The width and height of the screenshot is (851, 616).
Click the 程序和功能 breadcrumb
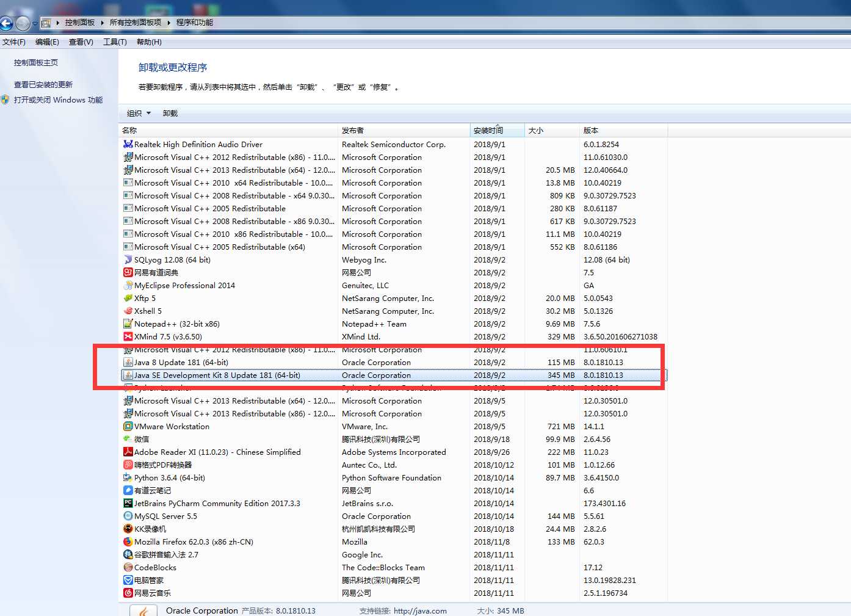tap(195, 23)
